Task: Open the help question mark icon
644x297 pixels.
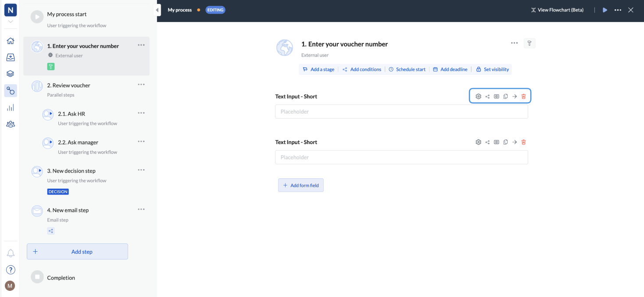Action: (11, 270)
